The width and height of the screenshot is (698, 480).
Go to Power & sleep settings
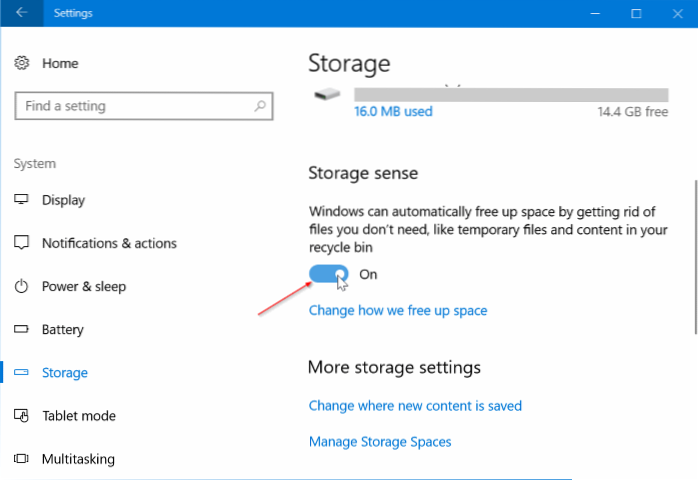84,286
